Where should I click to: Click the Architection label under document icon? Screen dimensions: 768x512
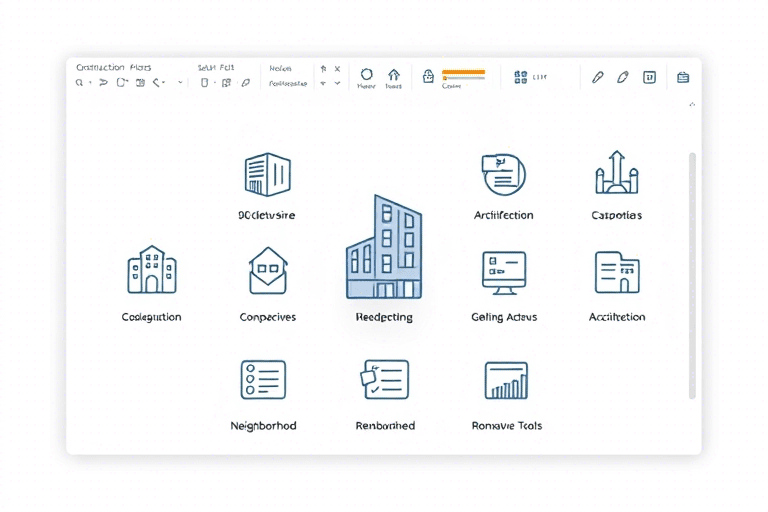tap(503, 215)
